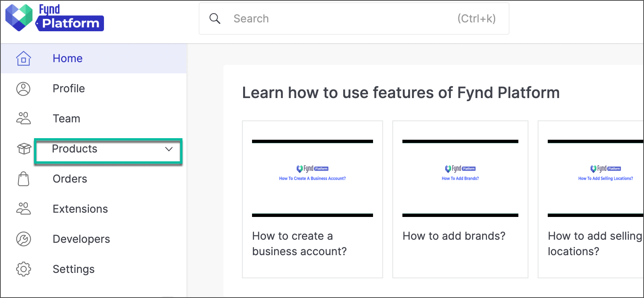
Task: Click the Extensions icon
Action: pos(23,208)
